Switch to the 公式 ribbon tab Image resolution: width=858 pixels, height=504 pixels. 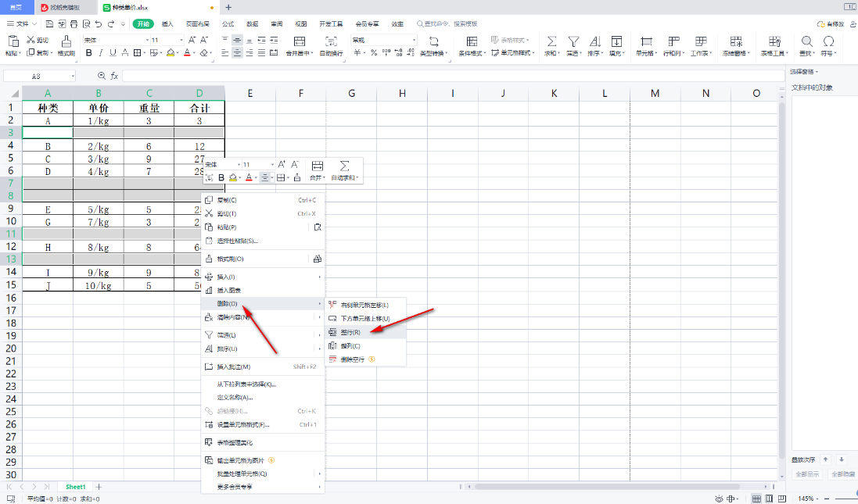coord(228,24)
